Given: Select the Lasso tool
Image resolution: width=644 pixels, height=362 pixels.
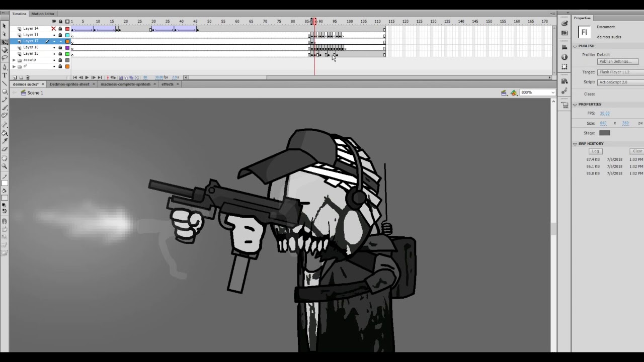Looking at the screenshot, I should tap(5, 57).
